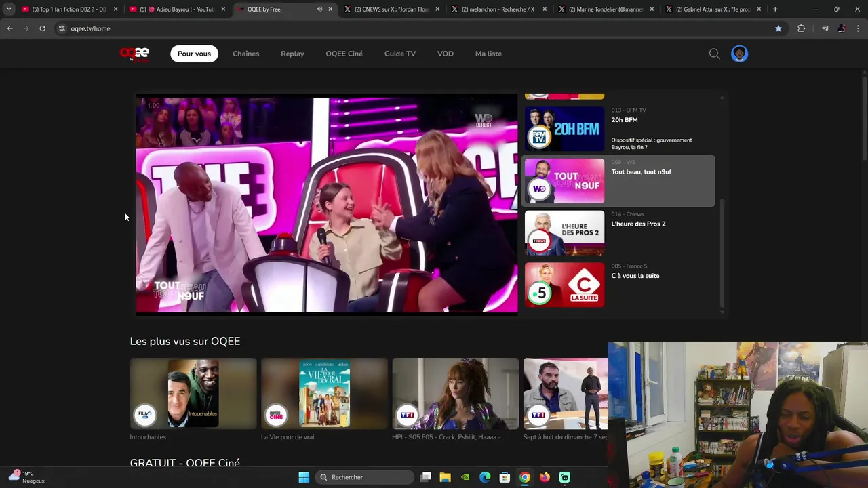Image resolution: width=868 pixels, height=488 pixels.
Task: Open the Windows Start menu
Action: [x=304, y=477]
